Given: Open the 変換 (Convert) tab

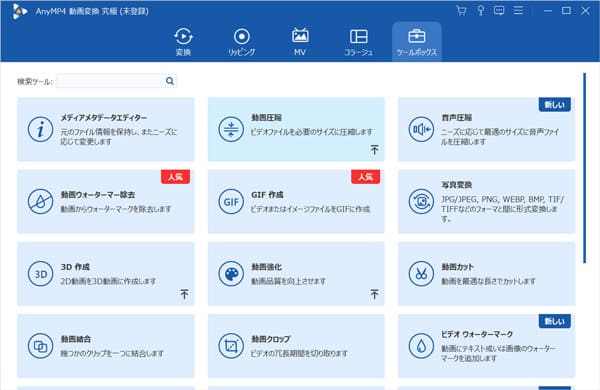Looking at the screenshot, I should [x=183, y=42].
